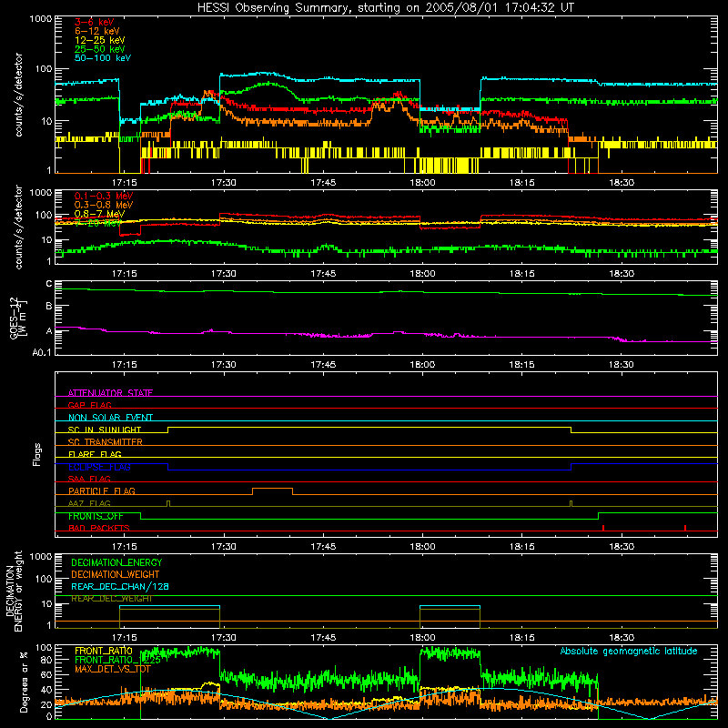This screenshot has width=728, height=728.
Task: Click the raised PARTICLE_FLAG step on the timeline
Action: [x=272, y=489]
